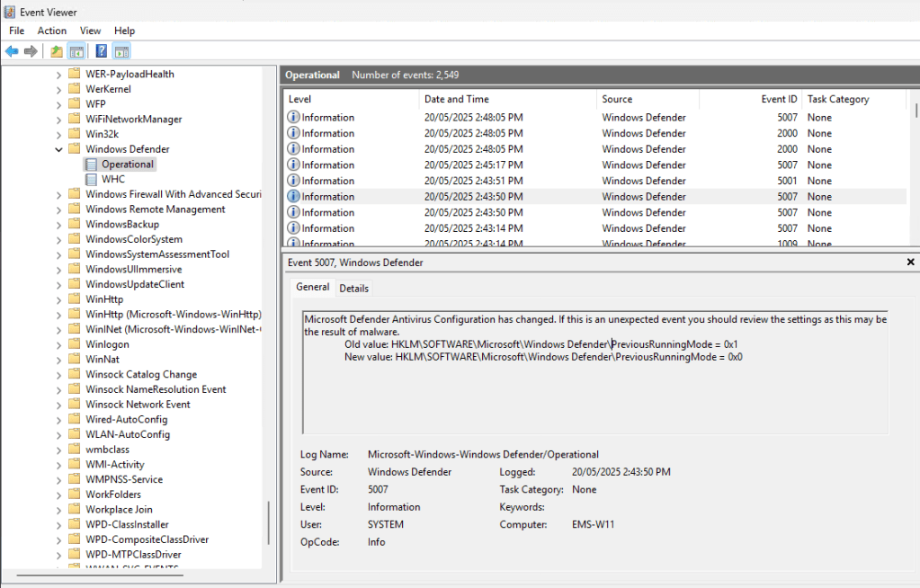The width and height of the screenshot is (920, 588).
Task: Close the Event 5007 preview pane
Action: click(910, 263)
